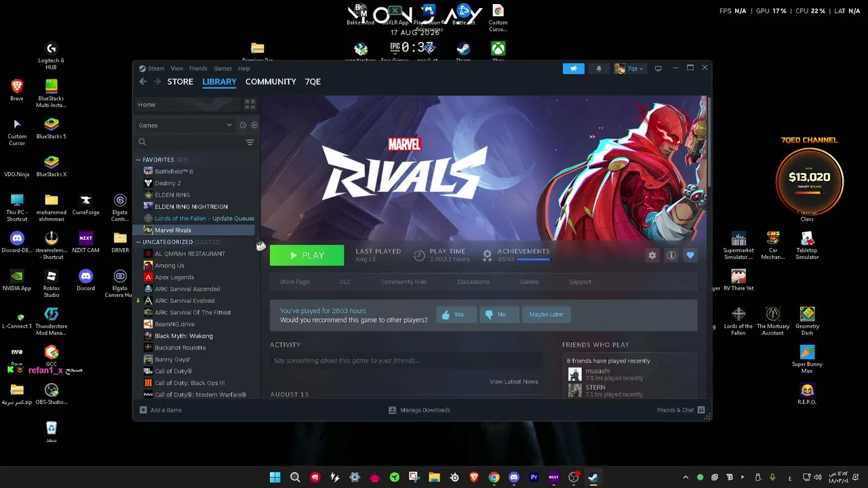The width and height of the screenshot is (868, 488).
Task: Open the Xbox desktop shortcut
Action: pos(498,52)
